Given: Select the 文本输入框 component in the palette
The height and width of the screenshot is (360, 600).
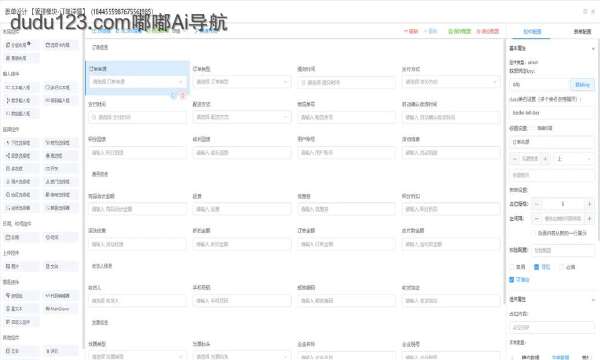Looking at the screenshot, I should (18, 88).
